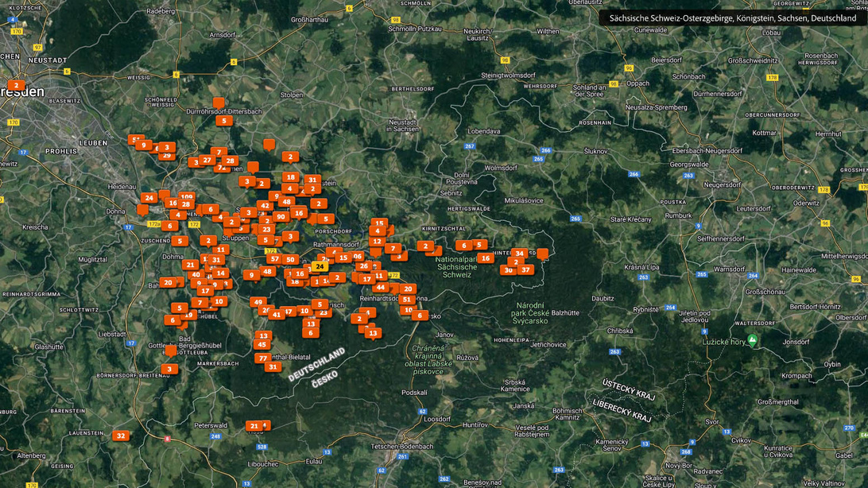Click the unnumbered pin above Dürrröhrsdorf-Dittersbach
This screenshot has height=488, width=868.
click(x=219, y=103)
